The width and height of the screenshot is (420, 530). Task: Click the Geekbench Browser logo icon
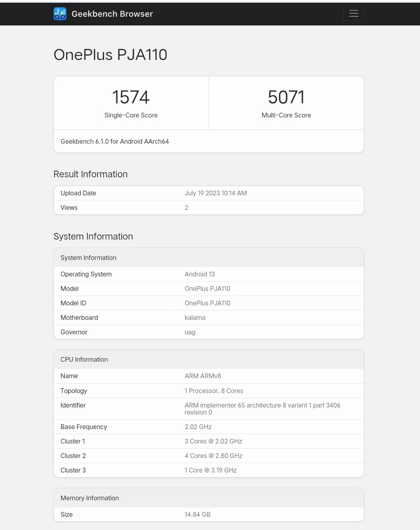tap(60, 14)
